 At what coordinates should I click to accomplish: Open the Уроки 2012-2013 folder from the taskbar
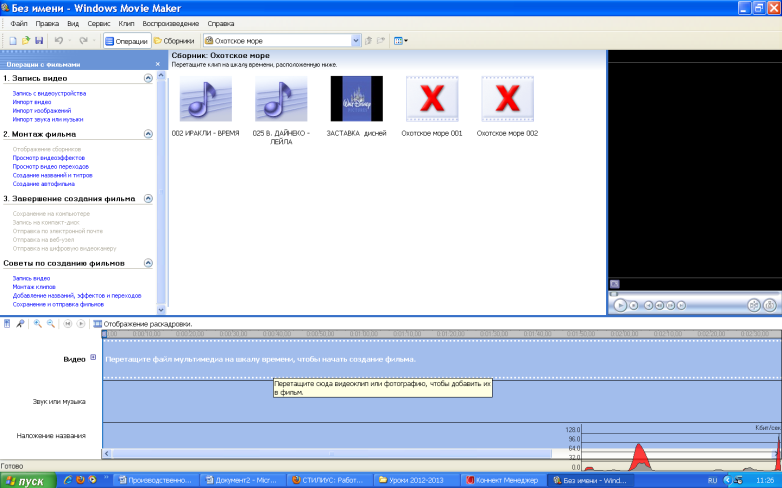click(x=415, y=481)
